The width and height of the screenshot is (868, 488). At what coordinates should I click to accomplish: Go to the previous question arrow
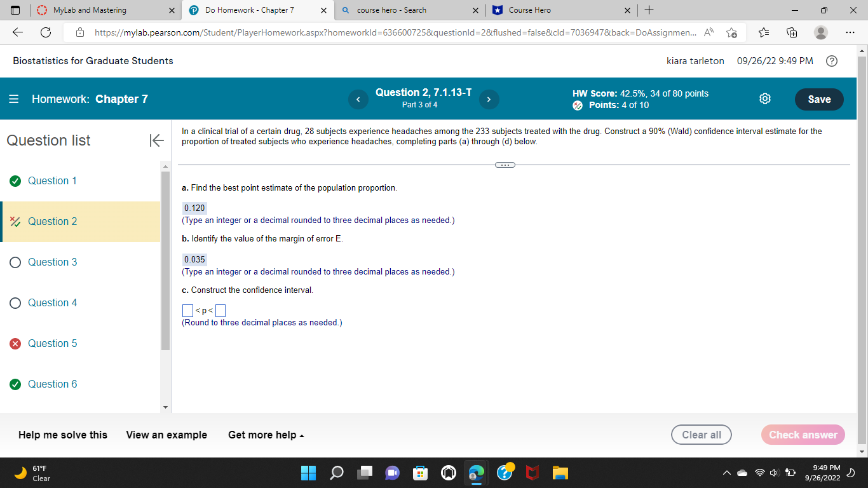pyautogui.click(x=358, y=99)
